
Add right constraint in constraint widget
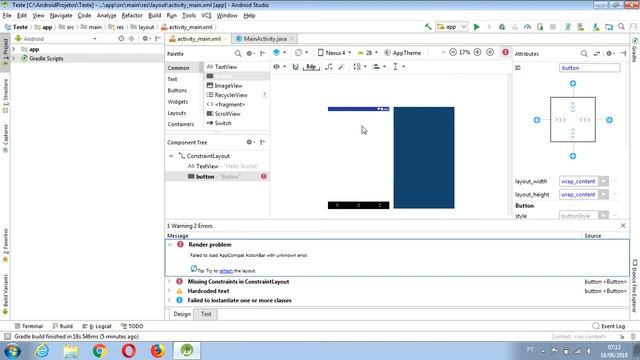click(x=609, y=120)
